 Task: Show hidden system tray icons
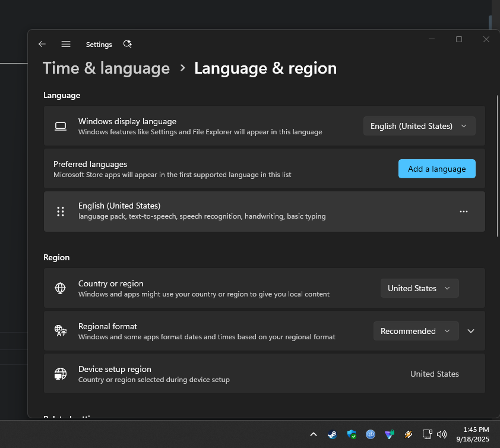tap(314, 434)
